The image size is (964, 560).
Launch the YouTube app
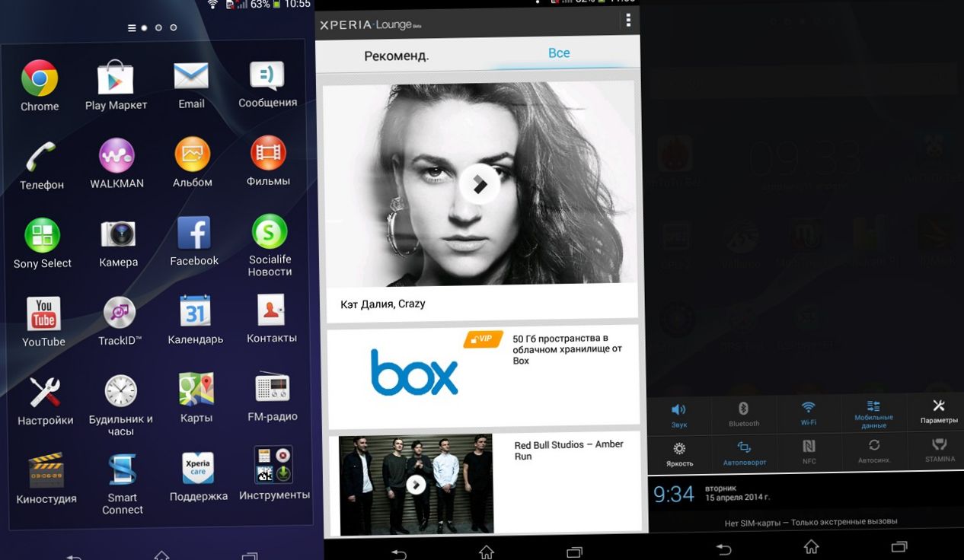click(43, 314)
